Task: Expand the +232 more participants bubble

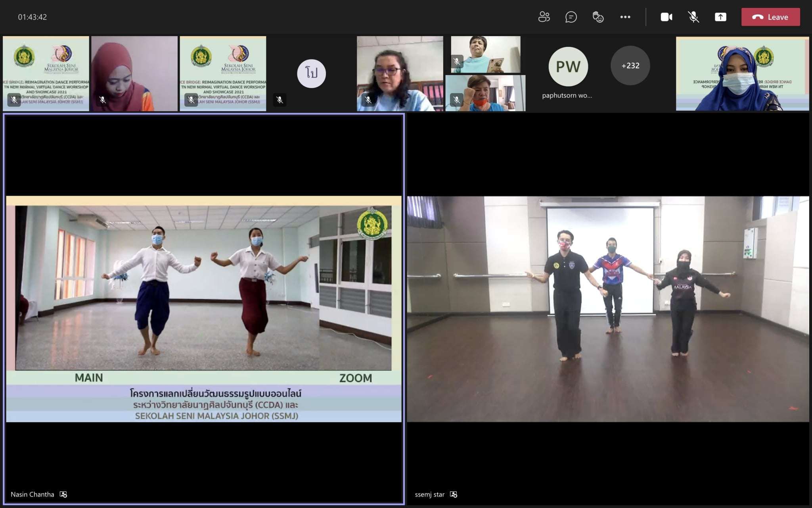Action: click(x=630, y=65)
